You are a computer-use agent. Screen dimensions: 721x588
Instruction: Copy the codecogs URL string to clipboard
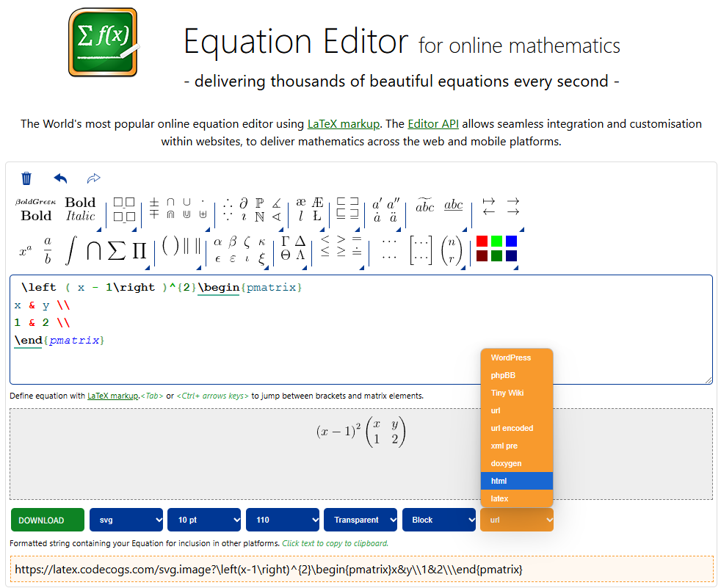(361, 570)
